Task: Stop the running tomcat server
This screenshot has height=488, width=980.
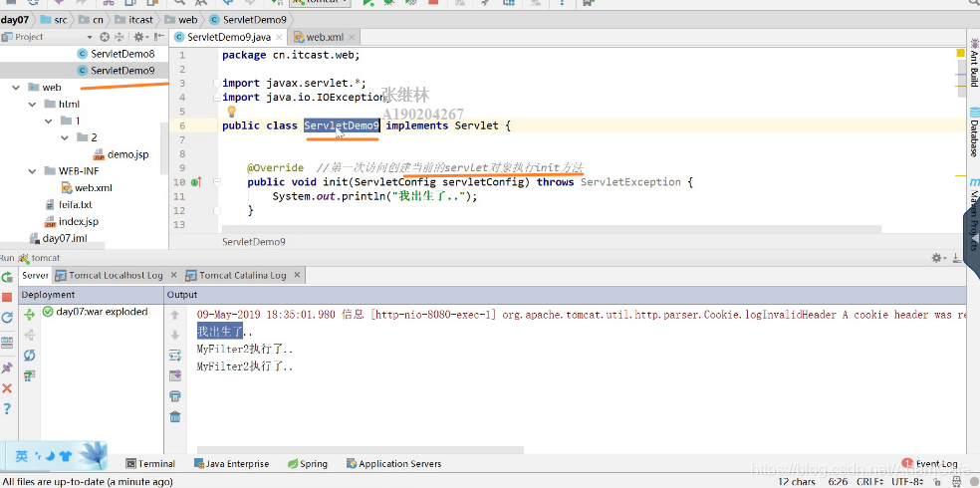Action: [7, 297]
